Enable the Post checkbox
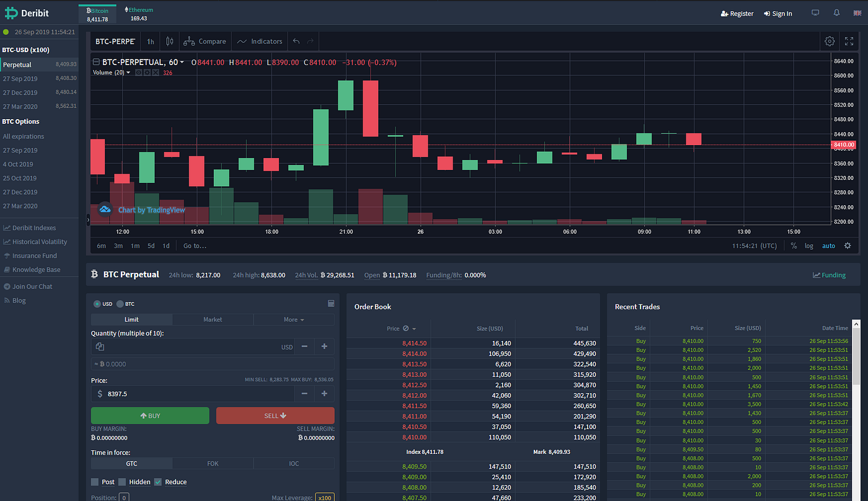The image size is (868, 501). [x=95, y=482]
